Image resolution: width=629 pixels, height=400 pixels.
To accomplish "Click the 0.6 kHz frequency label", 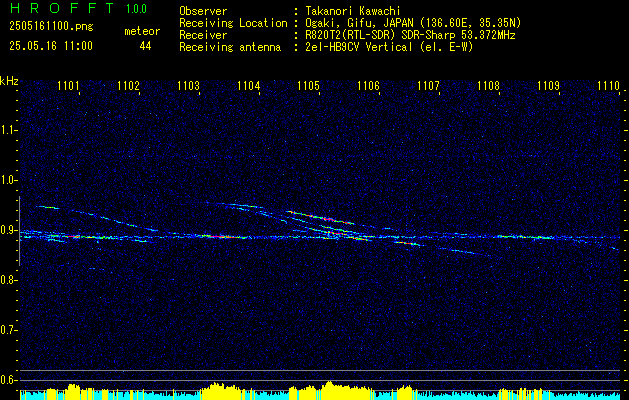I will point(8,380).
